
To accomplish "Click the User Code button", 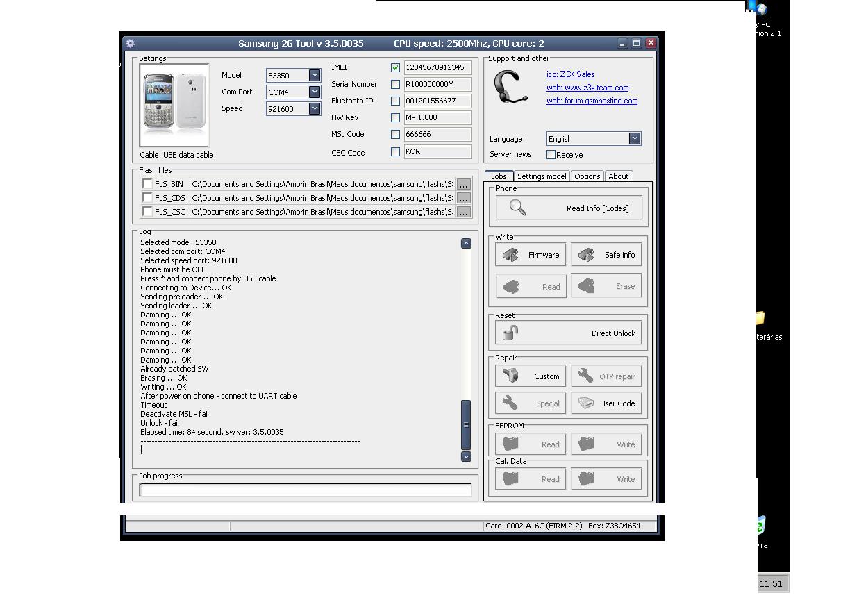I will (x=606, y=403).
